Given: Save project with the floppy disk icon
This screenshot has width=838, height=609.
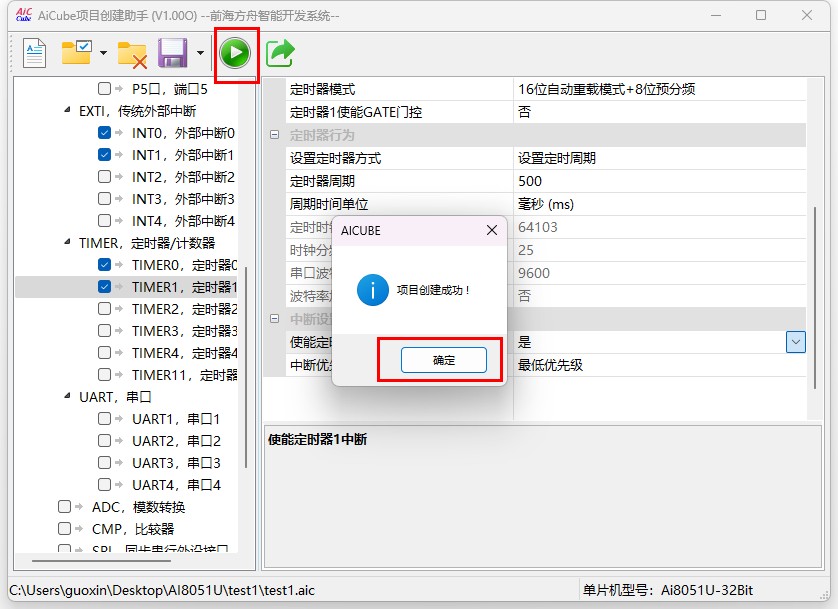Looking at the screenshot, I should (173, 53).
